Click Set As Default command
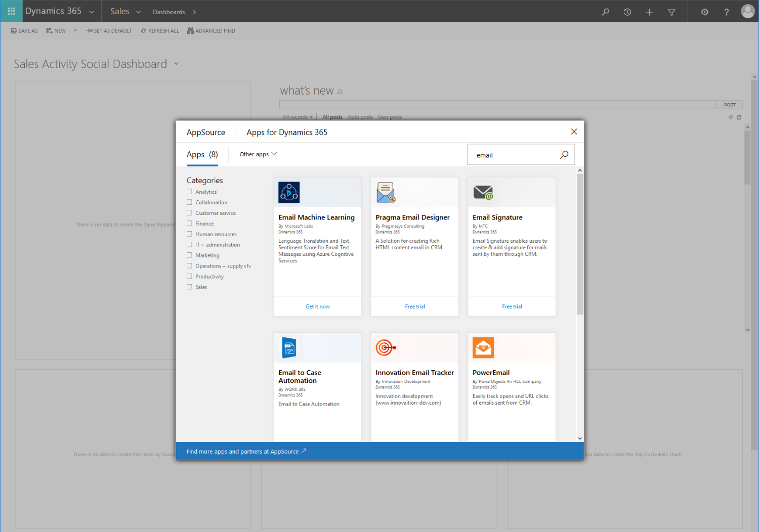This screenshot has width=759, height=532. (x=109, y=31)
